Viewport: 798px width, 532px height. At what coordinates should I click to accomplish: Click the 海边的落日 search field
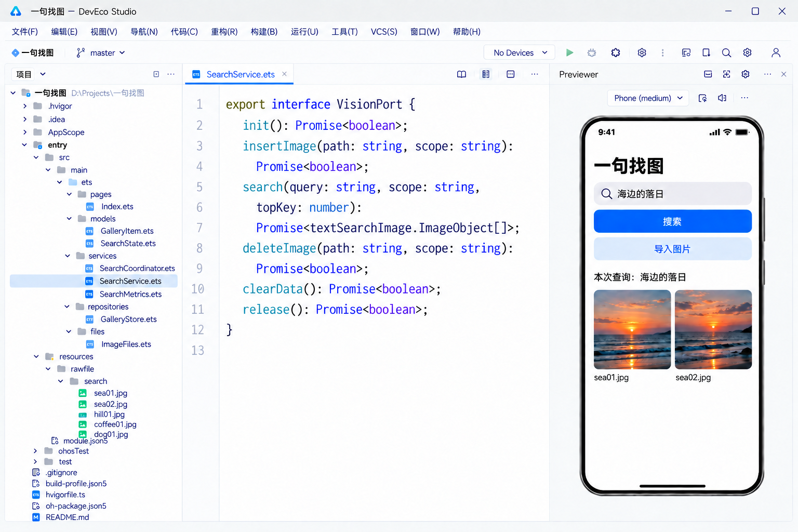(672, 194)
